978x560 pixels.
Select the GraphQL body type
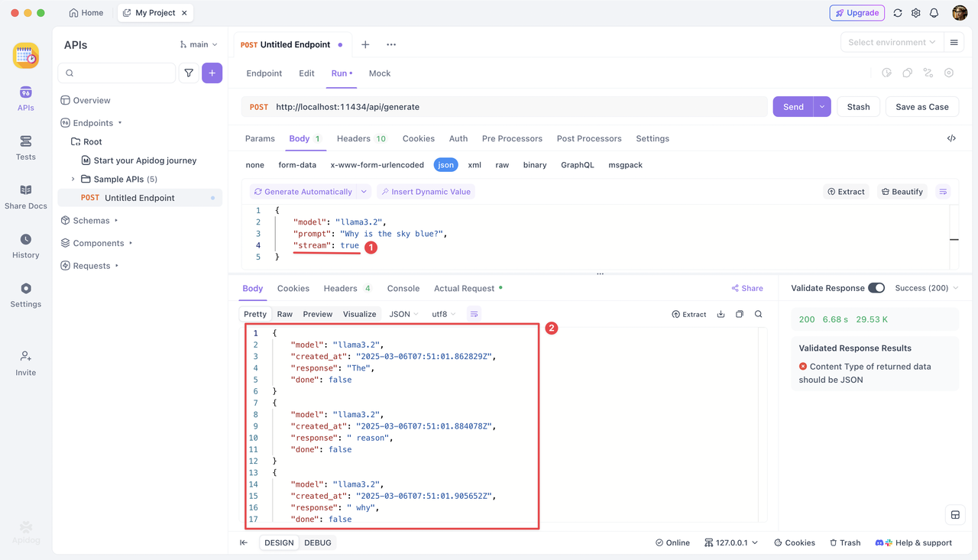coord(578,164)
